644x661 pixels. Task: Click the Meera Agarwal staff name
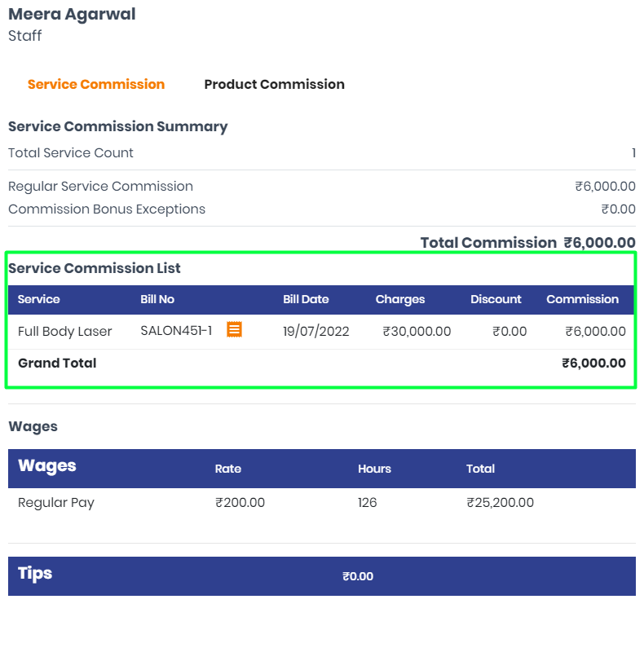click(x=72, y=14)
